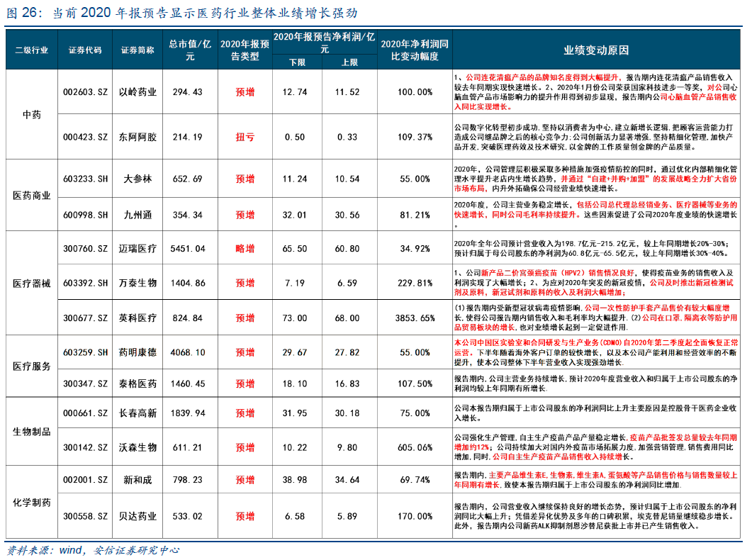
Task: Click the 2020年报预告类型 column header
Action: (245, 50)
